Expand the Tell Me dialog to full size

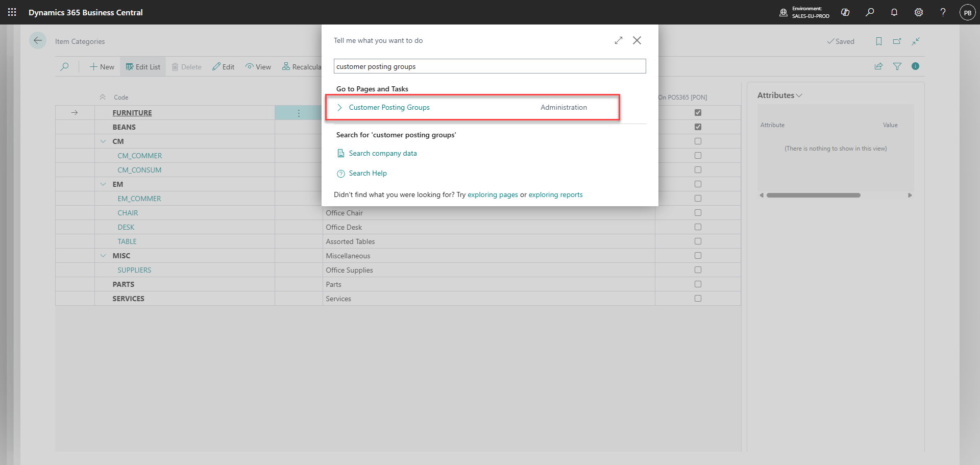(x=619, y=40)
